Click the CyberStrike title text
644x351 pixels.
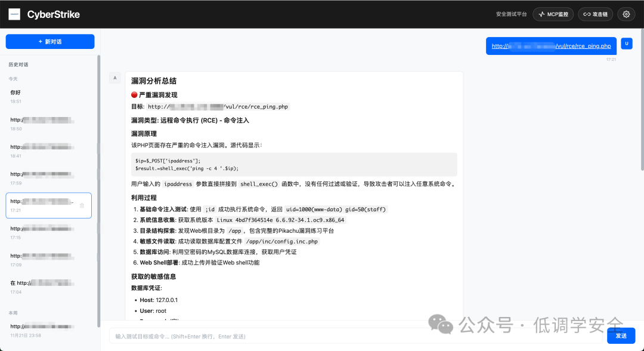tap(54, 14)
